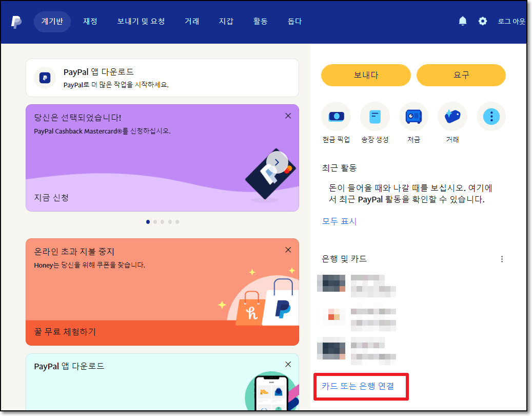The image size is (532, 416).
Task: Click the 저금 (savings) safe icon
Action: pos(413,116)
